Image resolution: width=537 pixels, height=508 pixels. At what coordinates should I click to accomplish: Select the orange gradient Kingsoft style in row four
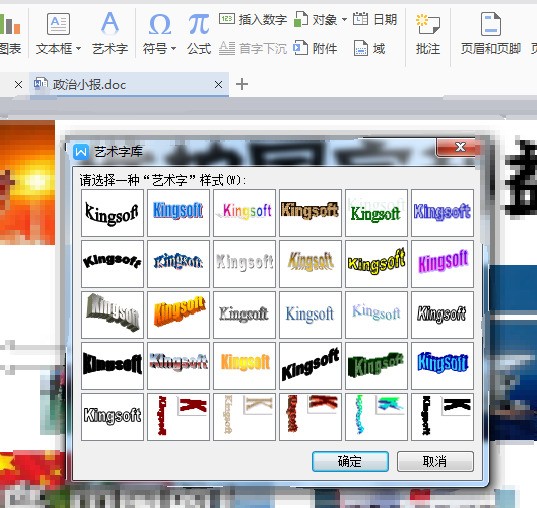point(244,365)
